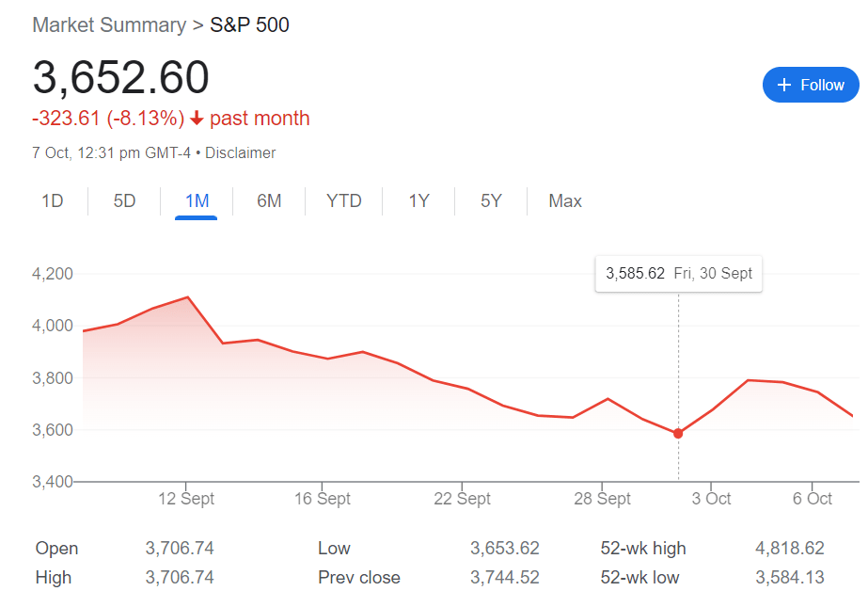Viewport: 868px width, 607px height.
Task: Open the Disclaimer link
Action: click(241, 152)
